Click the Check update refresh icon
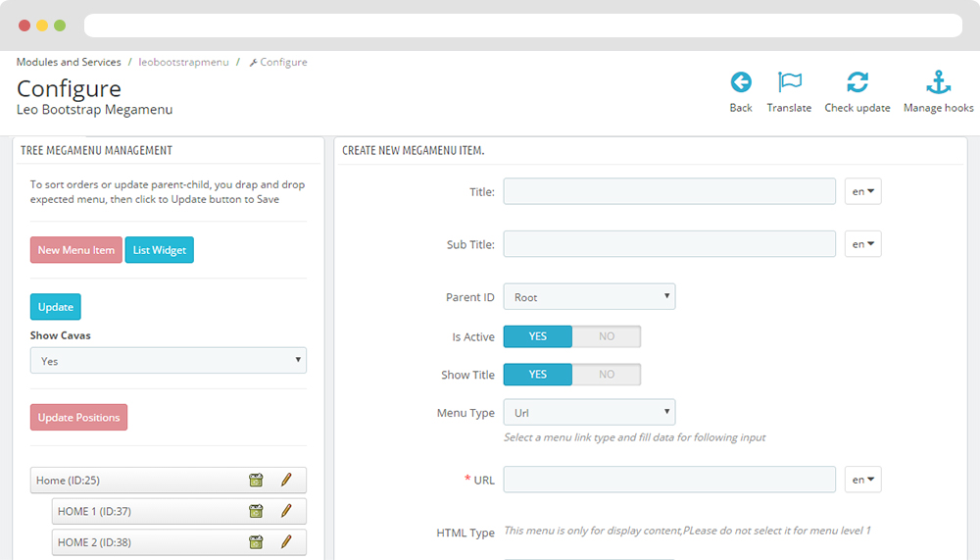The height and width of the screenshot is (560, 980). pyautogui.click(x=857, y=82)
